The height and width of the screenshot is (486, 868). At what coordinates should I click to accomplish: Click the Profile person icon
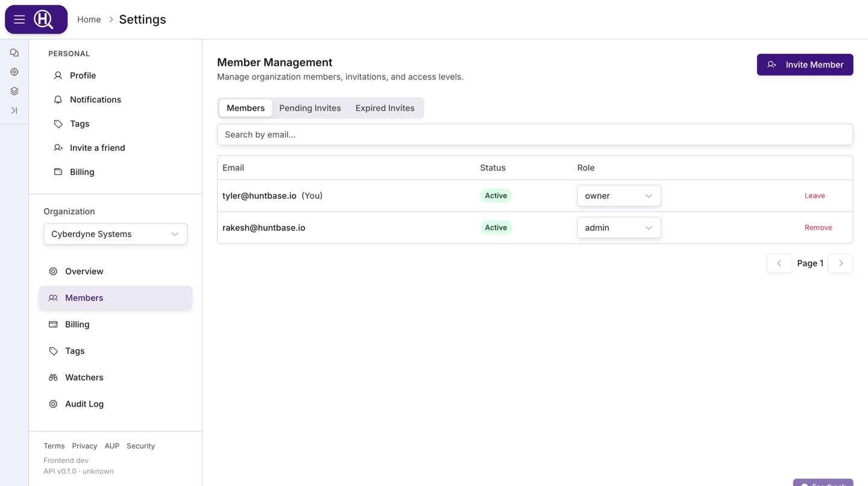(58, 75)
